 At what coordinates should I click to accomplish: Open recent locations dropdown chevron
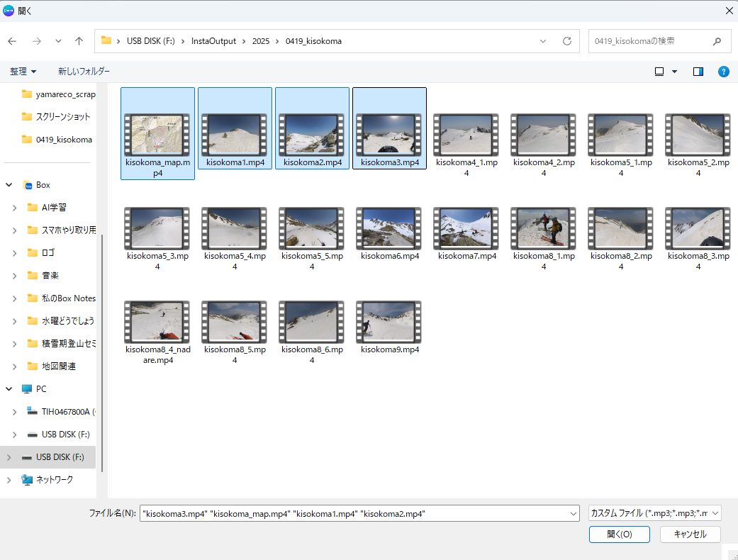[x=58, y=41]
